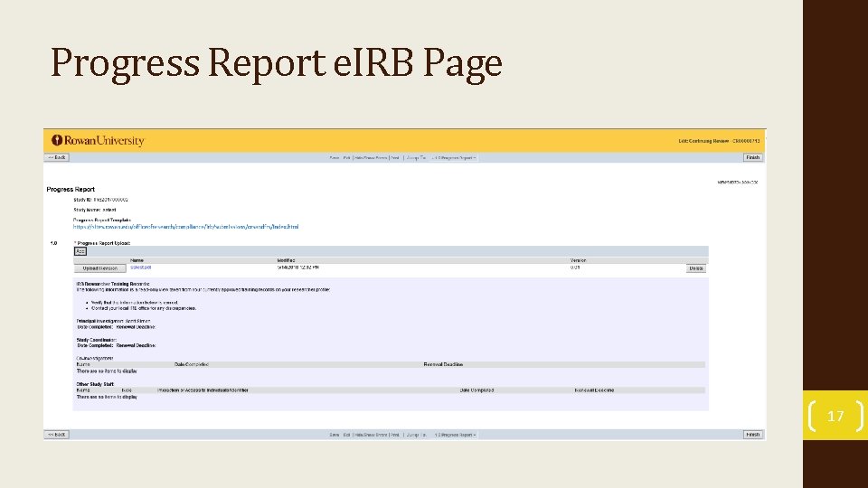Click the bottom Finish button
The image size is (868, 488).
click(753, 435)
